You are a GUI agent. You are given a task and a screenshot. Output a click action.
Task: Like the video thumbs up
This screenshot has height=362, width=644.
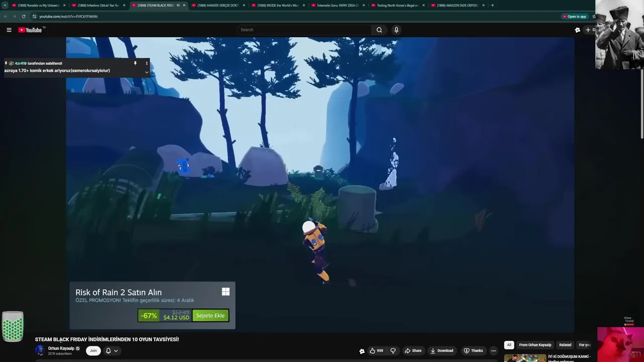coord(376,351)
